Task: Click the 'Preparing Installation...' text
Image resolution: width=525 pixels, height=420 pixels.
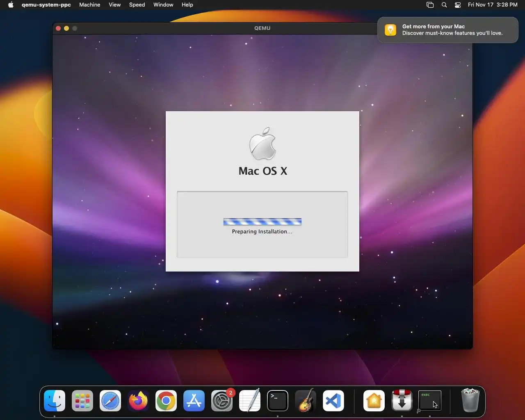Action: point(262,232)
